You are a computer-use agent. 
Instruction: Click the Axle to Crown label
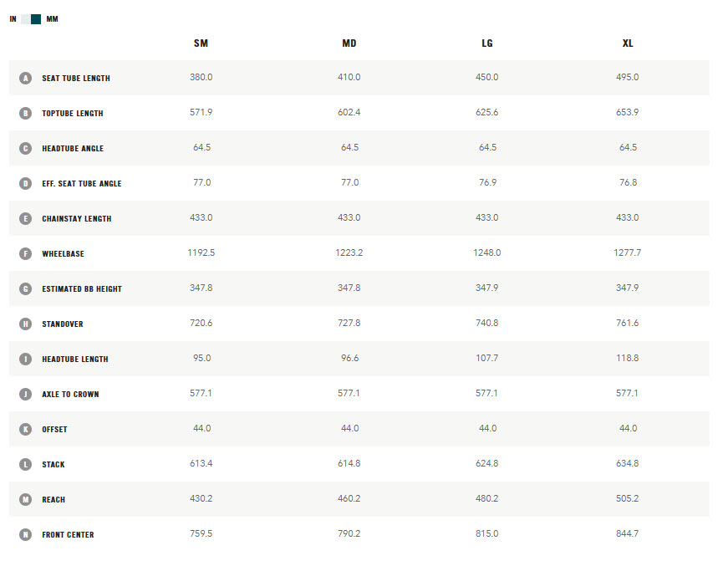point(70,395)
